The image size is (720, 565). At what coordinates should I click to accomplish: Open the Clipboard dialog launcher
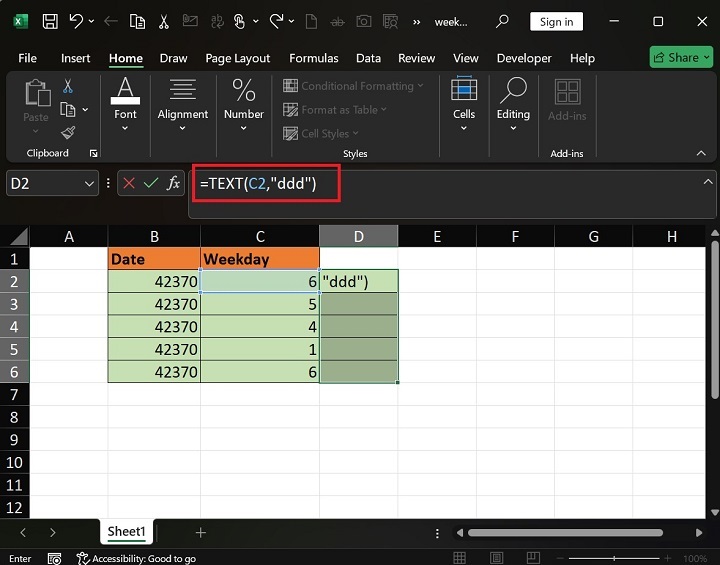[94, 154]
